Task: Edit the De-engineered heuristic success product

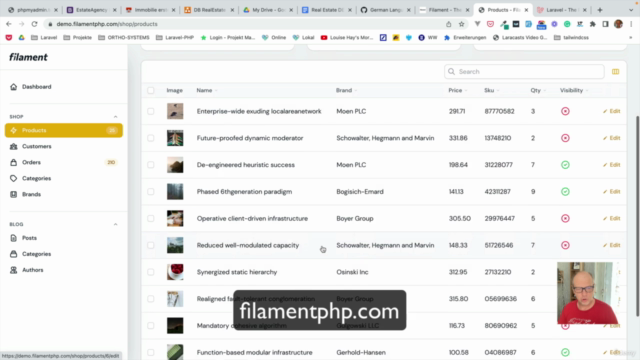Action: pyautogui.click(x=612, y=165)
